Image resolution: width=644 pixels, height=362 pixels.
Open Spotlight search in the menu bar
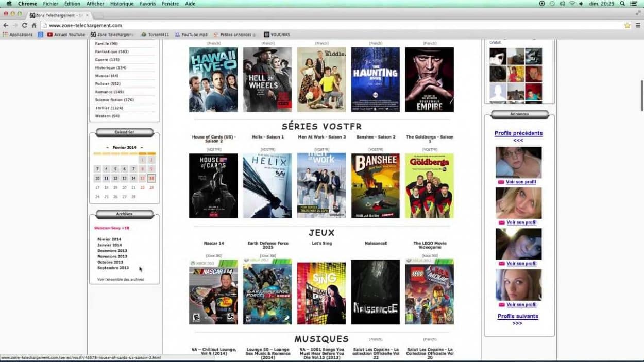tap(622, 4)
